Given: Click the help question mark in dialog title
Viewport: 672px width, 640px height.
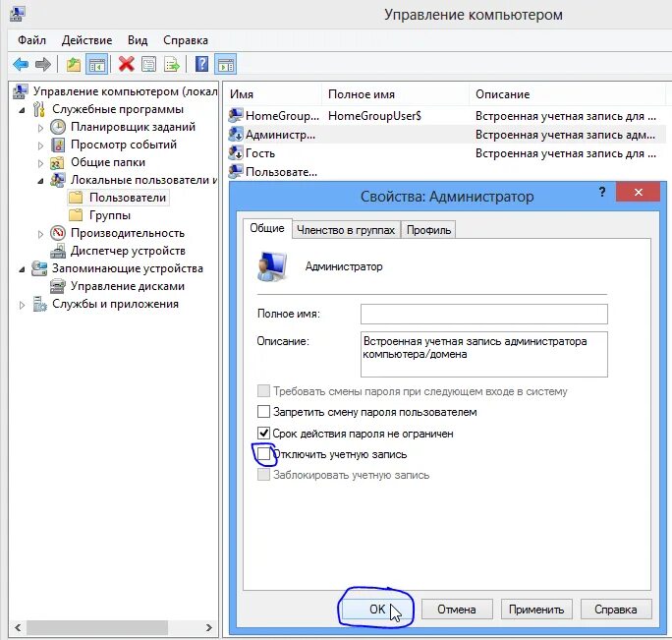Looking at the screenshot, I should [x=602, y=192].
